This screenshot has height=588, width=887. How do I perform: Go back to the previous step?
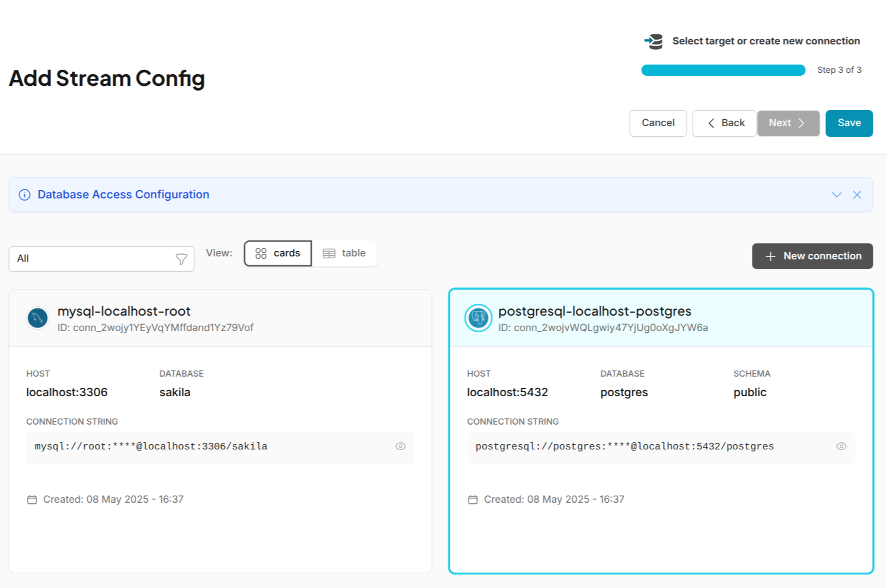pyautogui.click(x=724, y=123)
